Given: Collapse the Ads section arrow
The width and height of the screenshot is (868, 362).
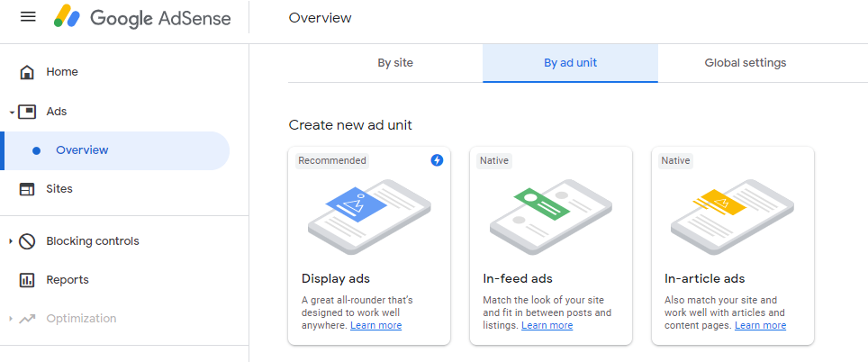Looking at the screenshot, I should coord(12,113).
